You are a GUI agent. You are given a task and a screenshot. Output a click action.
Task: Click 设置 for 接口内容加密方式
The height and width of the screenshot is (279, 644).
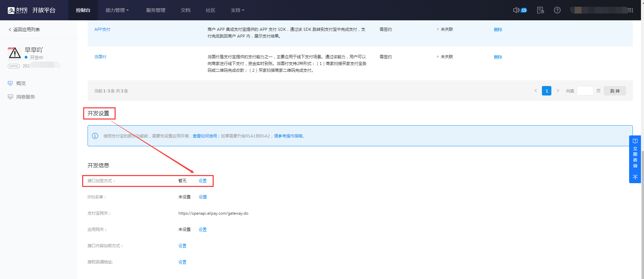click(x=183, y=246)
